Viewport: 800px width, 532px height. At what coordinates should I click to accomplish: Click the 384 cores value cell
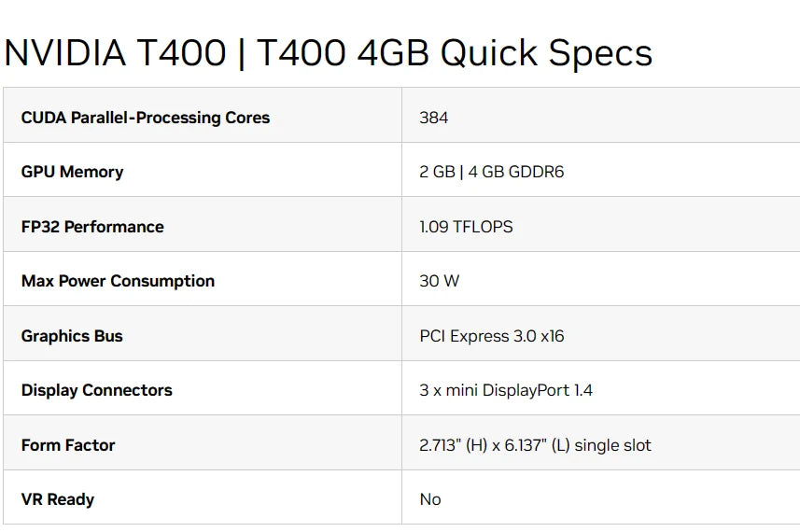(x=434, y=118)
